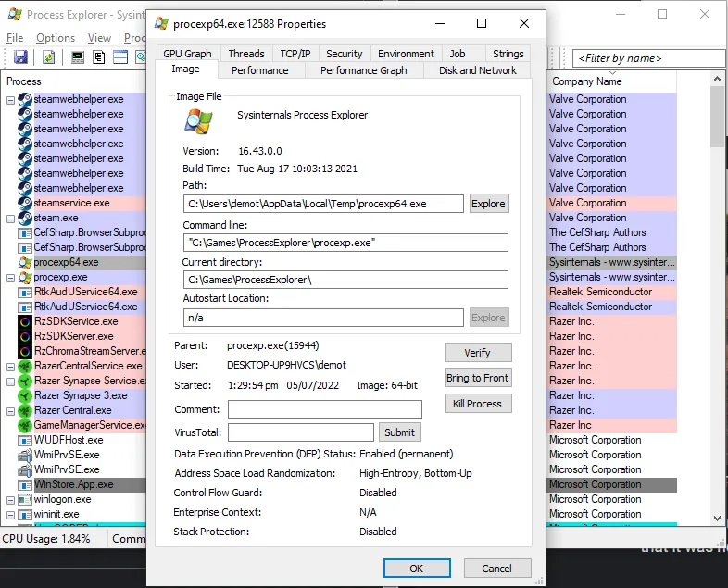Click the GameManagerService.exe Razer icon
Image resolution: width=728 pixels, height=588 pixels.
coord(25,425)
